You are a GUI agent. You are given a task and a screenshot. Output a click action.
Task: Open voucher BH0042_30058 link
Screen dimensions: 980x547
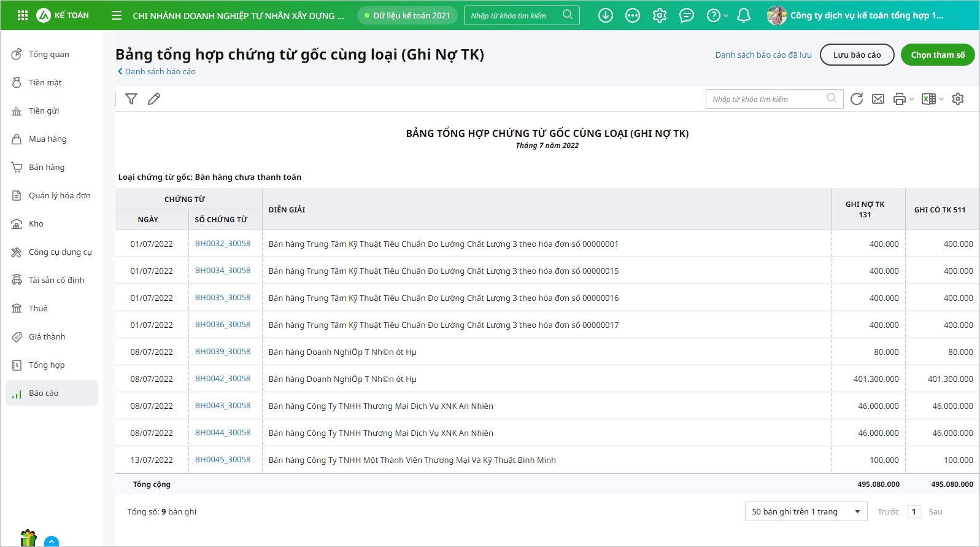point(223,379)
